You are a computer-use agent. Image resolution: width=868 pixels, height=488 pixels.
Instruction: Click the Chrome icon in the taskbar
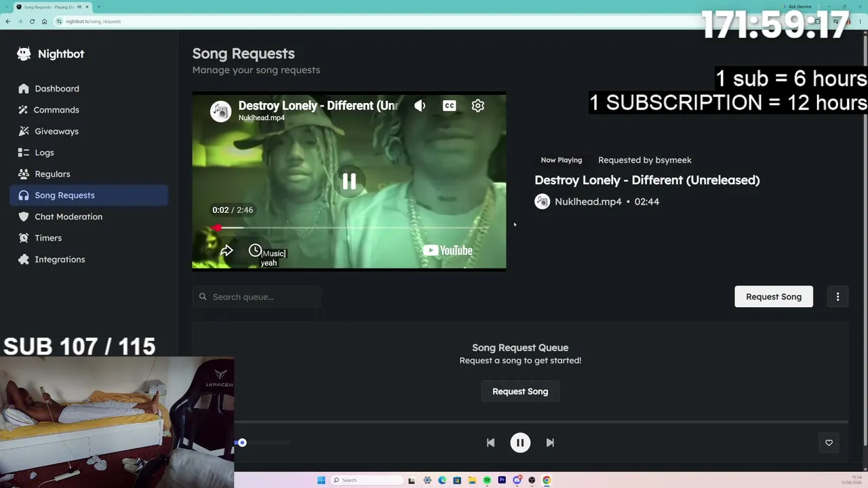point(547,481)
